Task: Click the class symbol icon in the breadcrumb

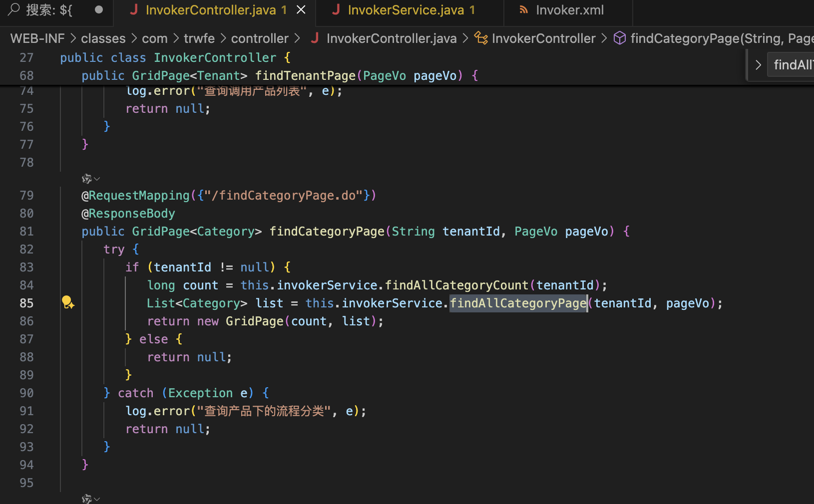Action: pyautogui.click(x=481, y=38)
